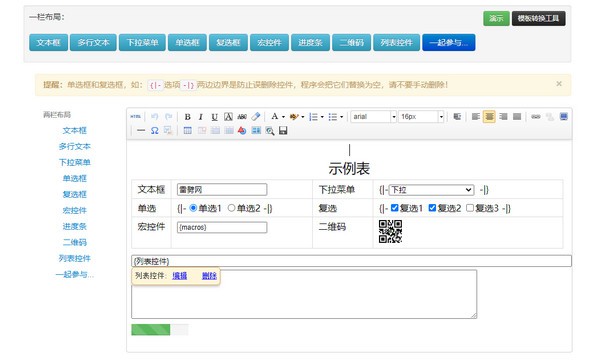Apply bold formatting with the B icon
Viewport: 600px width, 363px height.
[188, 117]
